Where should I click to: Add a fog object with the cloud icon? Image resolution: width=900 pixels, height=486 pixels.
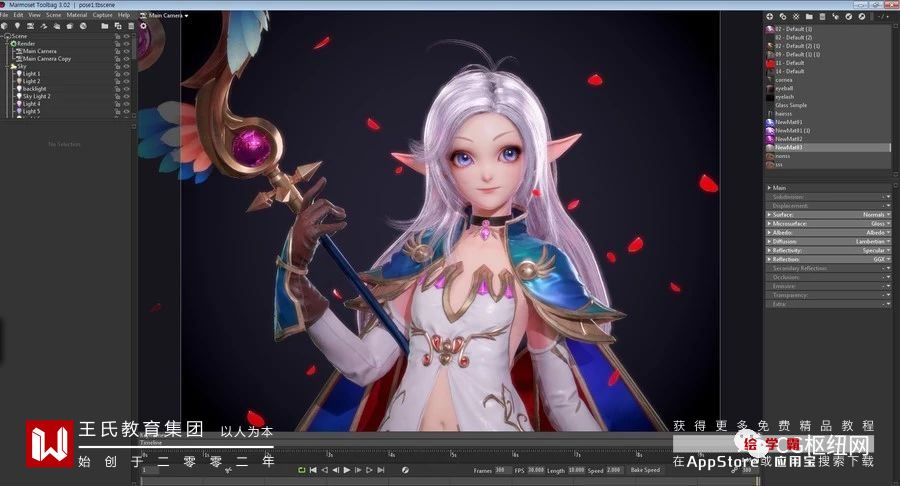pyautogui.click(x=57, y=26)
